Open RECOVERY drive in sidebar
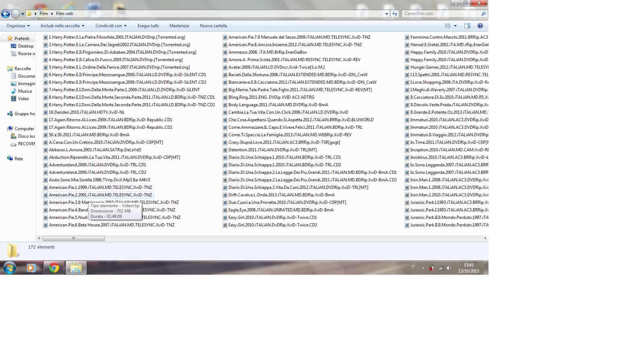644x362 pixels. (27, 144)
